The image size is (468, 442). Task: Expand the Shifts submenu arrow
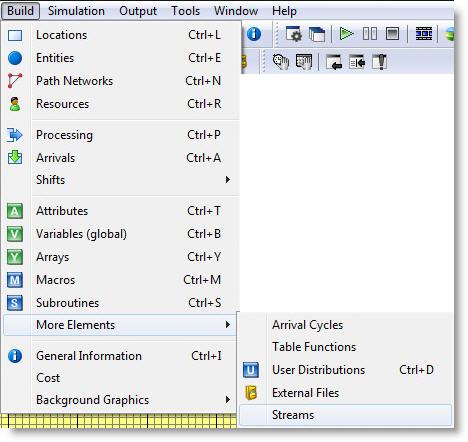pos(228,180)
